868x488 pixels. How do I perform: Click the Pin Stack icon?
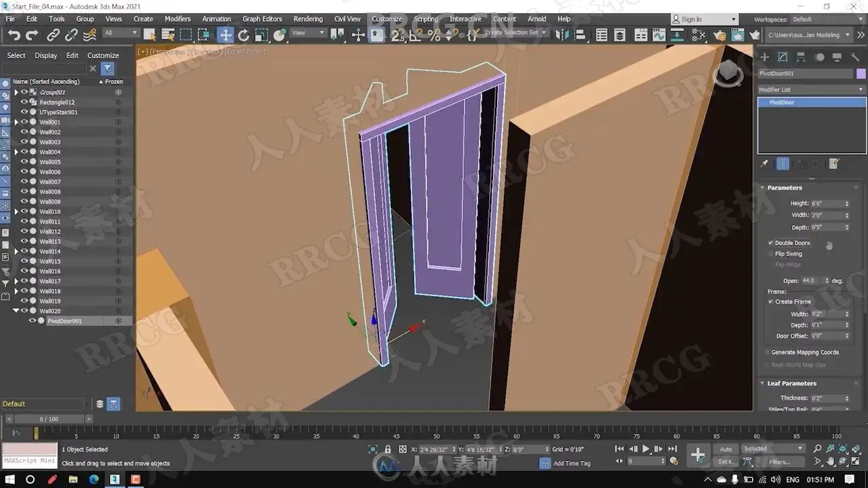pos(764,164)
